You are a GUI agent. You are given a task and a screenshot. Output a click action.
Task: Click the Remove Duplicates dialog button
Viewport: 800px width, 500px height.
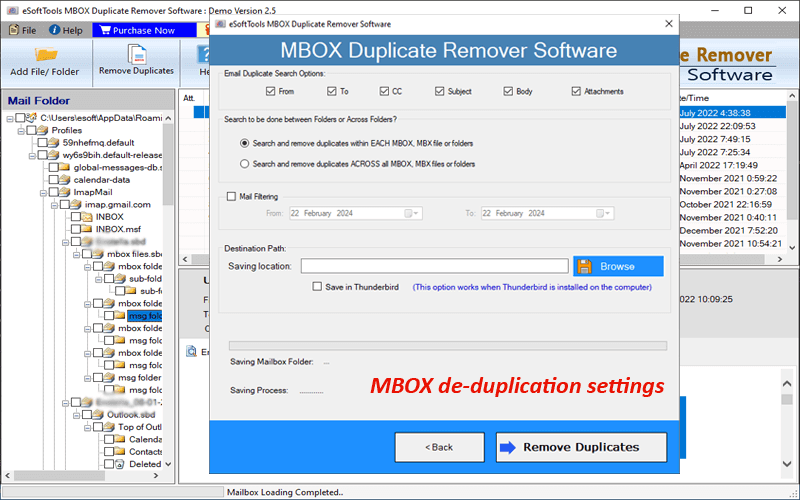581,447
